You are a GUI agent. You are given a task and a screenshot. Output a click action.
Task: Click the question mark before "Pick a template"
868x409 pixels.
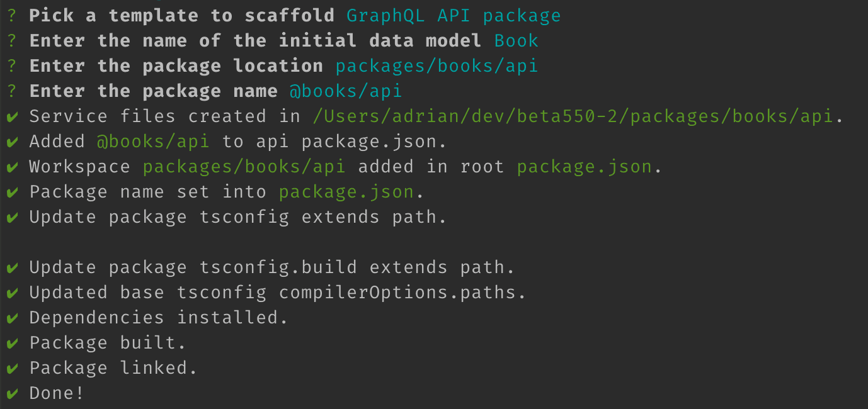(12, 16)
